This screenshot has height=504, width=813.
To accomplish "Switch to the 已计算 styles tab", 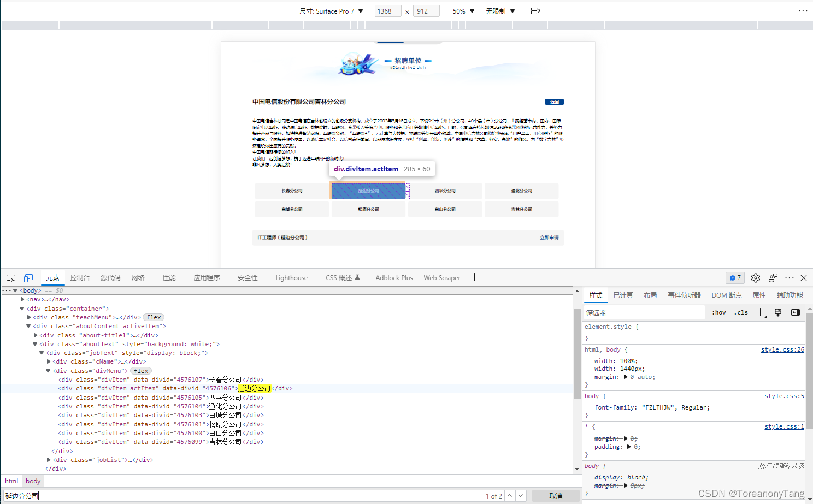I will pyautogui.click(x=623, y=295).
